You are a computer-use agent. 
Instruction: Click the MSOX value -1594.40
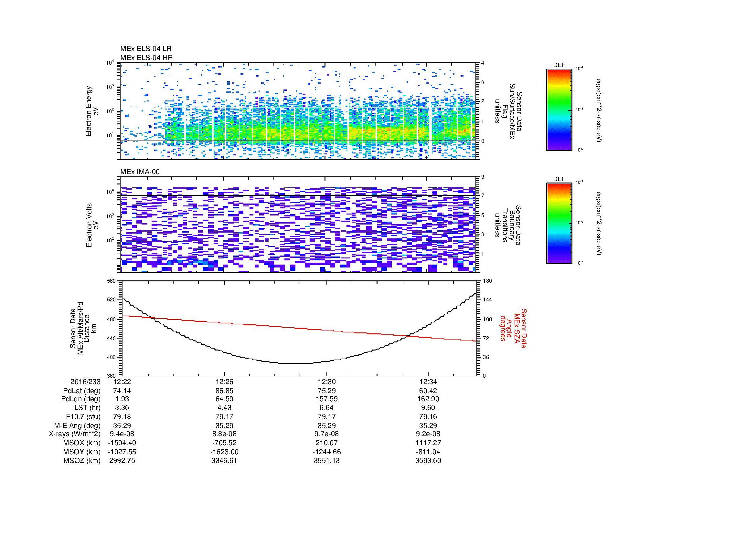tap(122, 443)
